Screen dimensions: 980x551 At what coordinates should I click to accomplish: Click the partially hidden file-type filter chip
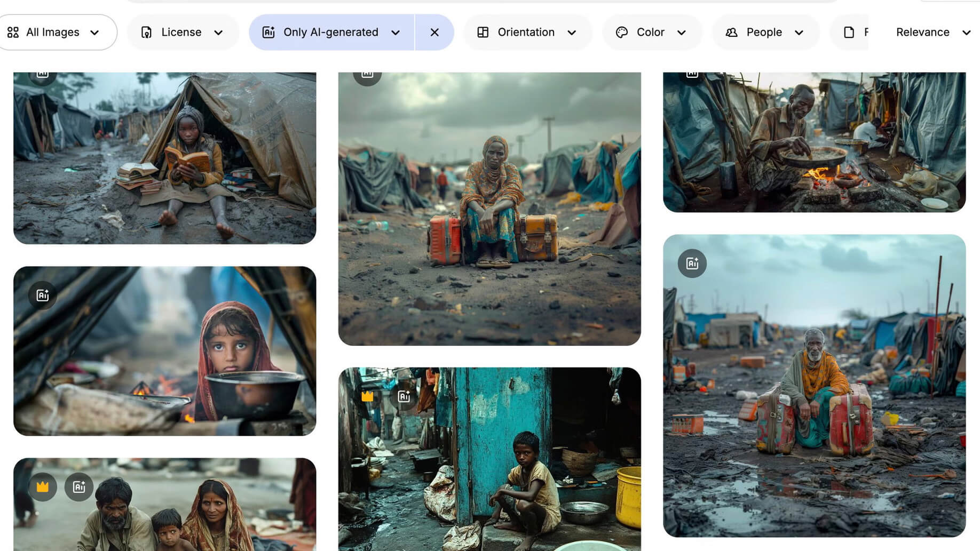(x=853, y=33)
